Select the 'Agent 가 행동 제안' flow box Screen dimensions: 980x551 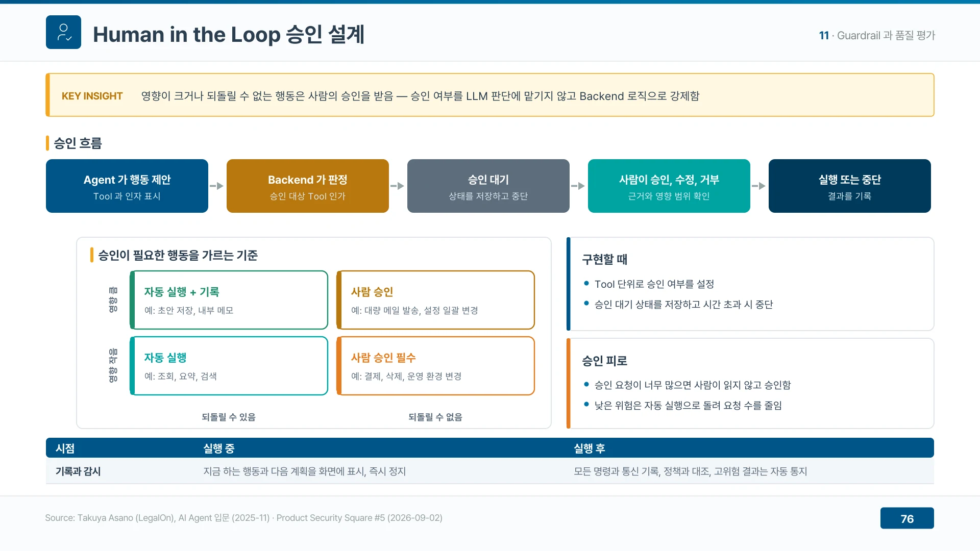click(x=127, y=186)
